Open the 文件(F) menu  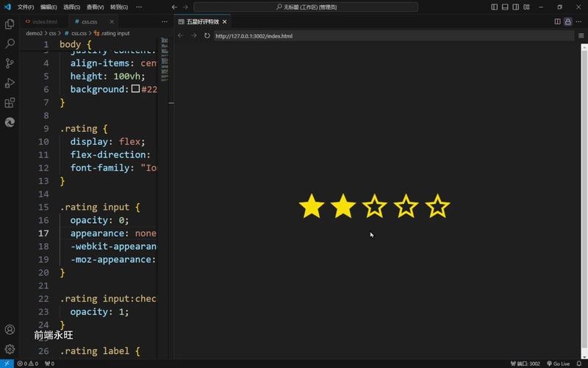coord(26,7)
